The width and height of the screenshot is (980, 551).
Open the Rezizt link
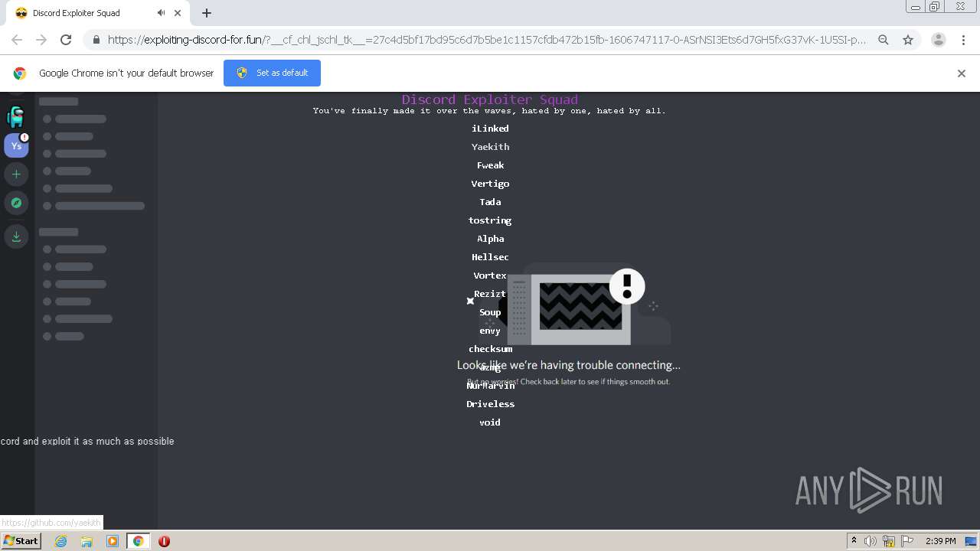coord(490,294)
